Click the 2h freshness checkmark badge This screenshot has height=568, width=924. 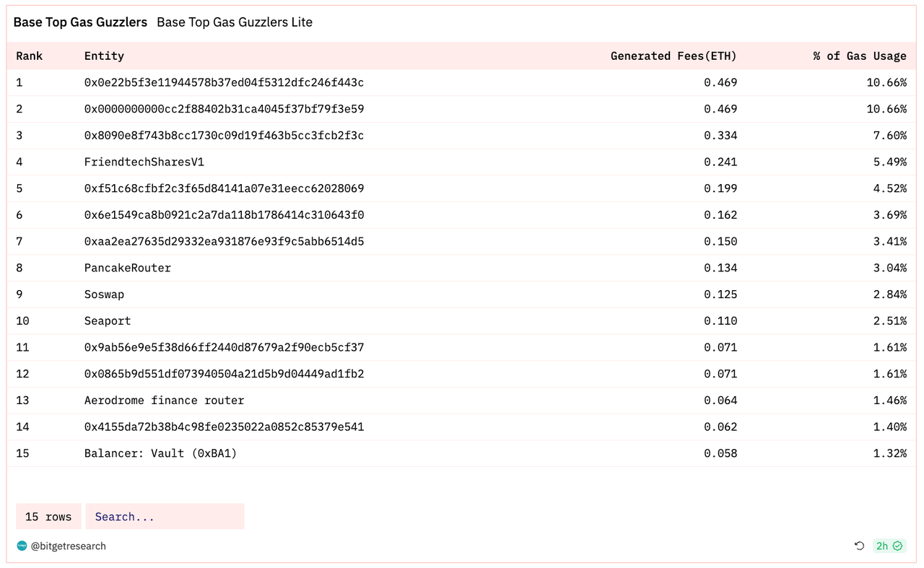(x=889, y=546)
